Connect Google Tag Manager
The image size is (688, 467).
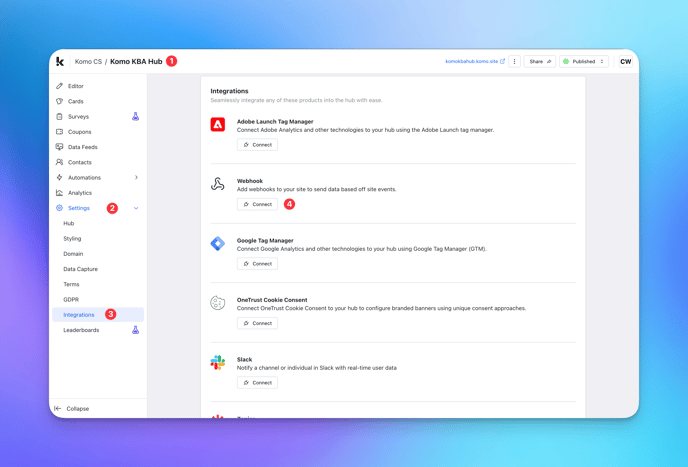click(x=258, y=264)
